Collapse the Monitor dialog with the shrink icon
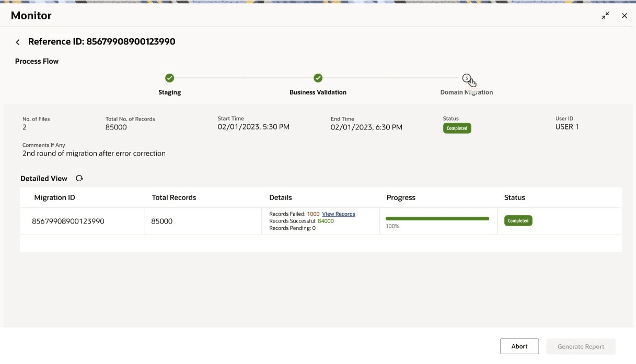Viewport: 636px width, 364px height. 605,16
